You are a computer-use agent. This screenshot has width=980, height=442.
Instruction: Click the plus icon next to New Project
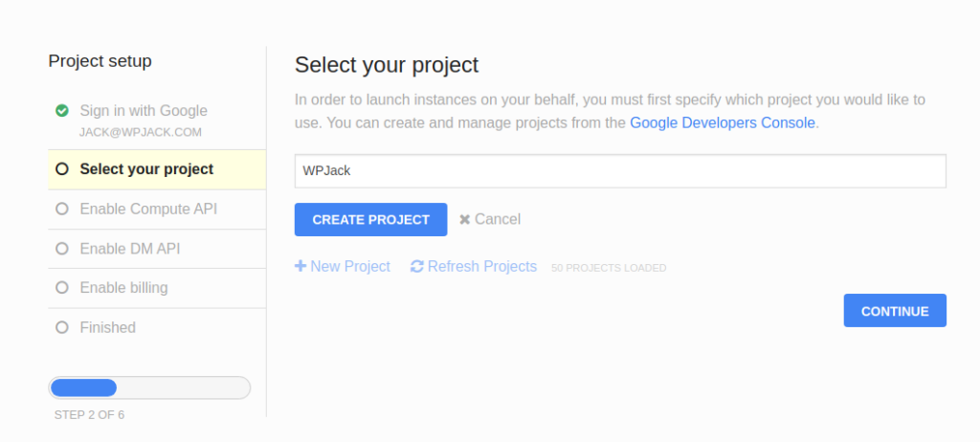coord(300,266)
